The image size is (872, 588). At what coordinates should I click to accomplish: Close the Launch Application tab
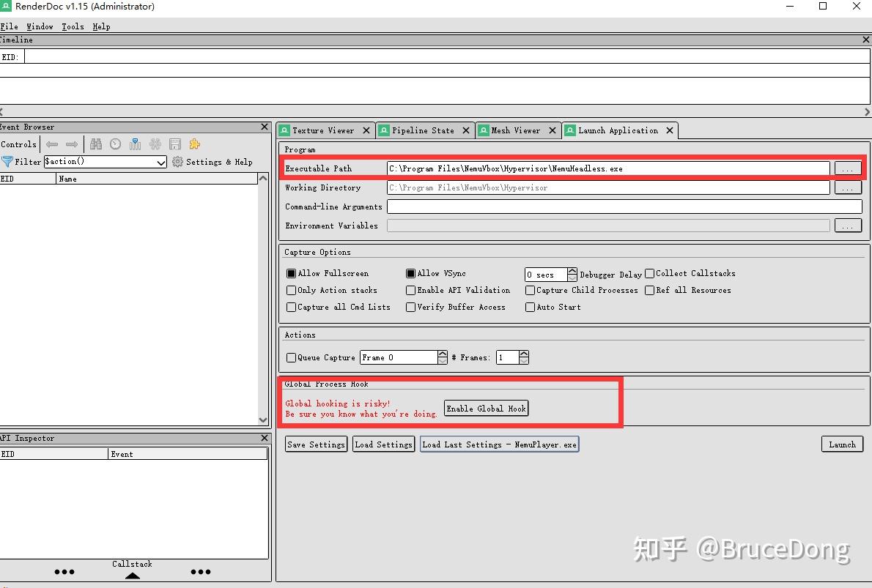click(670, 130)
